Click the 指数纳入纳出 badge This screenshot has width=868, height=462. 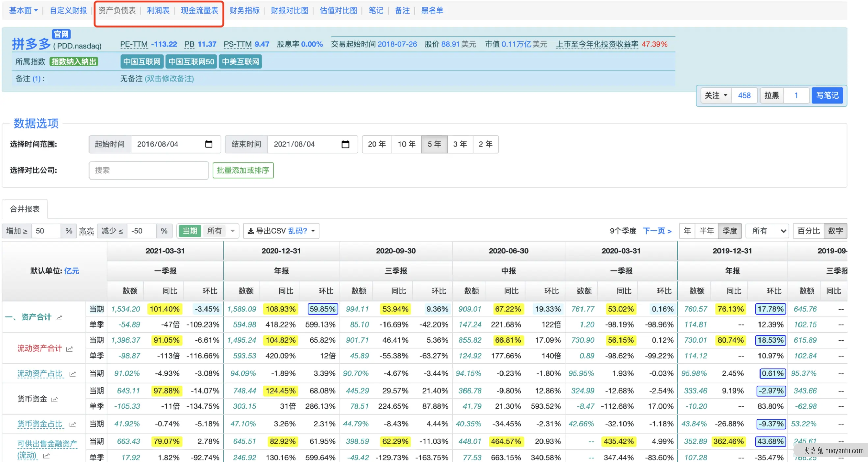pyautogui.click(x=74, y=62)
